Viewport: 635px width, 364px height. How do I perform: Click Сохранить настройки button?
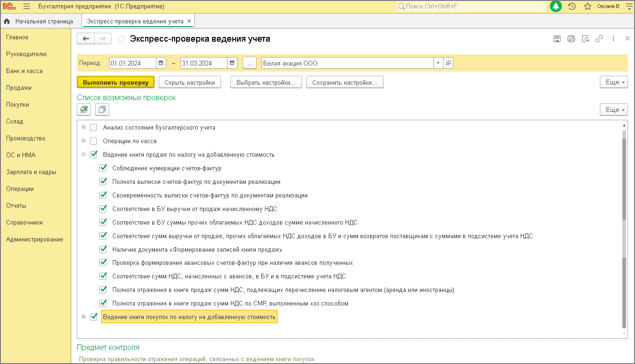coord(345,82)
